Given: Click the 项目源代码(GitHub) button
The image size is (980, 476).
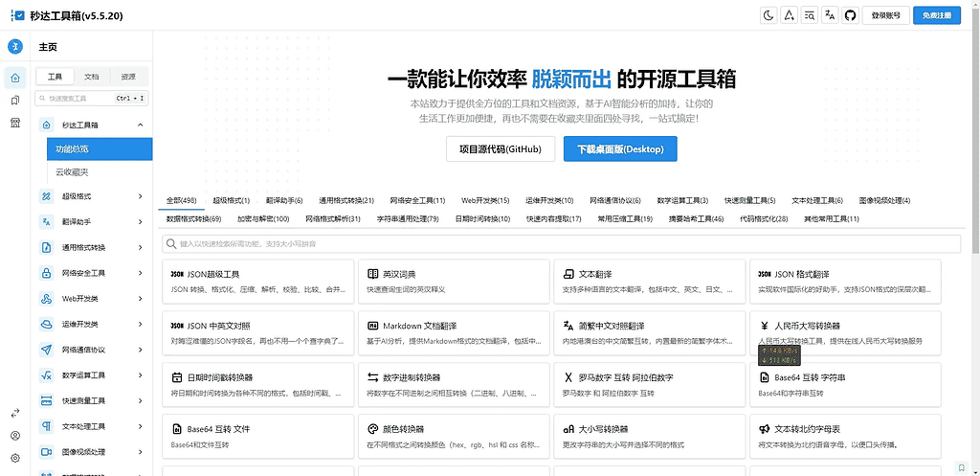Looking at the screenshot, I should tap(500, 148).
